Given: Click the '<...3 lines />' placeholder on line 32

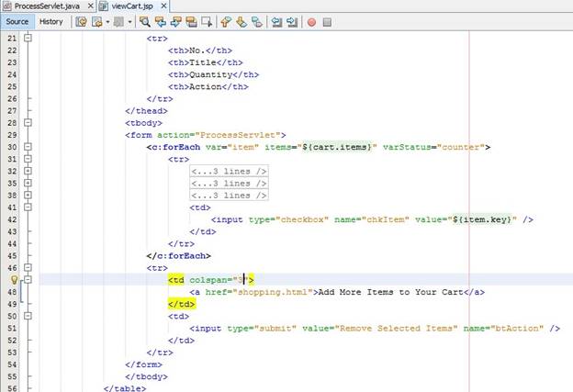Looking at the screenshot, I should pyautogui.click(x=230, y=171).
